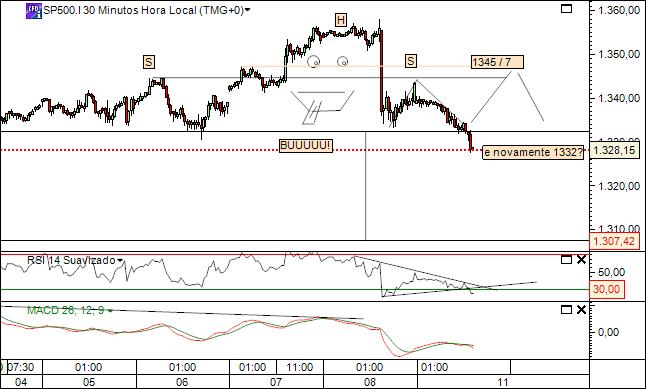Click the 'e novamente 1332?' annotation
646x389 pixels.
click(x=533, y=152)
